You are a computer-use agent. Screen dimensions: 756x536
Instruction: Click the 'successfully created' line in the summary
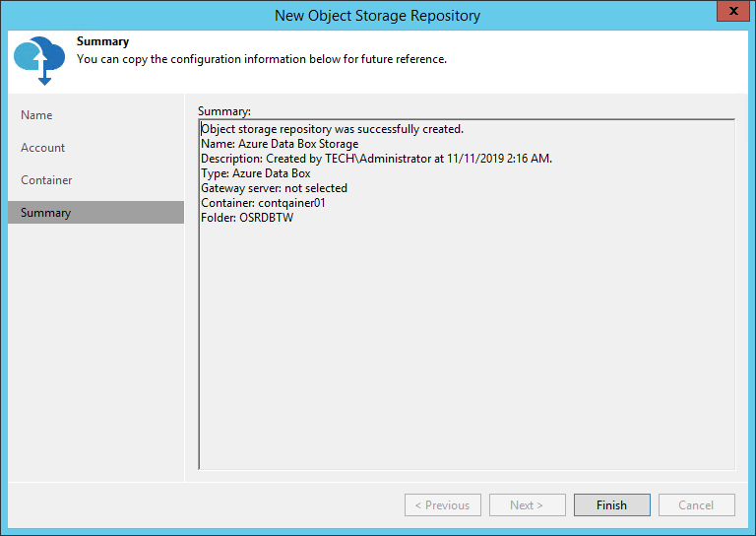332,129
